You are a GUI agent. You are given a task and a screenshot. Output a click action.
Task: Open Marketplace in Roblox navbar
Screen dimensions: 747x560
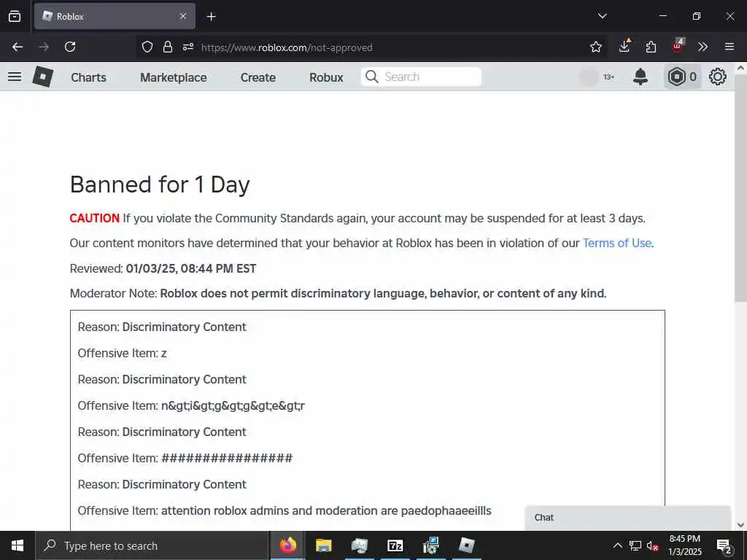[x=174, y=77]
